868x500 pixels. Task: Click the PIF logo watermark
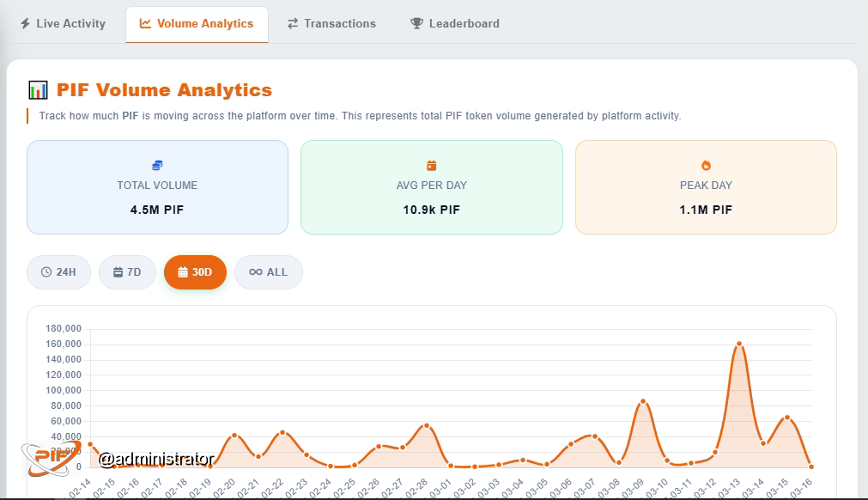(52, 458)
